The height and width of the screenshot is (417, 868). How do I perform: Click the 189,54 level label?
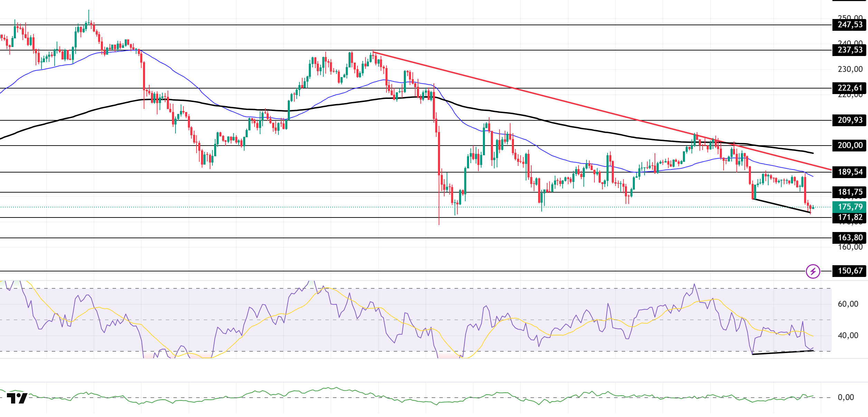(849, 172)
